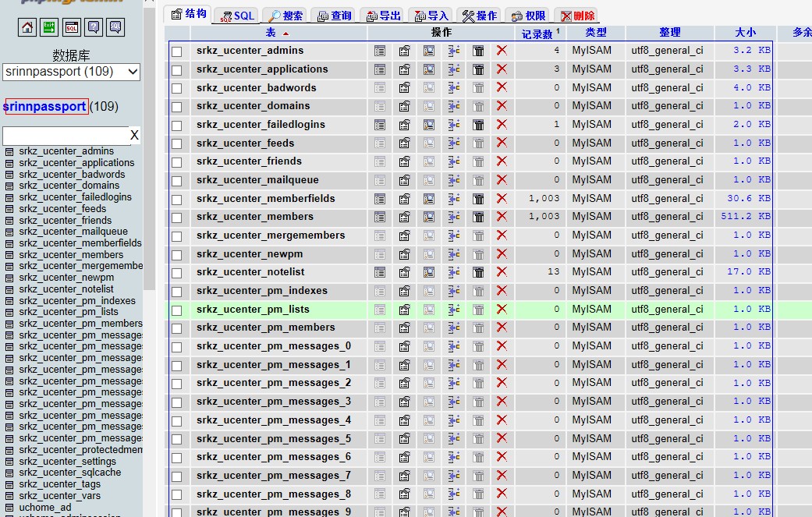
Task: Open structure icon for srkz_ucenter_members
Action: coord(404,217)
